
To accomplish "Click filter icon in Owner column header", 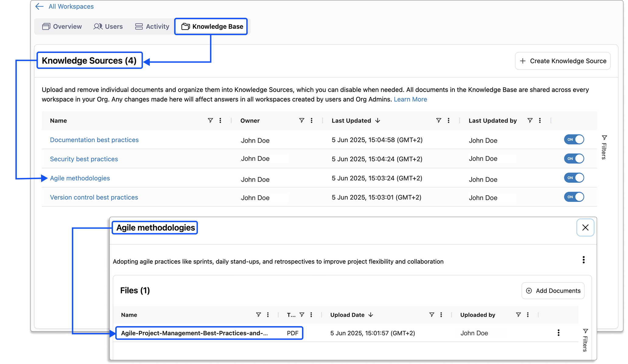I will (301, 120).
